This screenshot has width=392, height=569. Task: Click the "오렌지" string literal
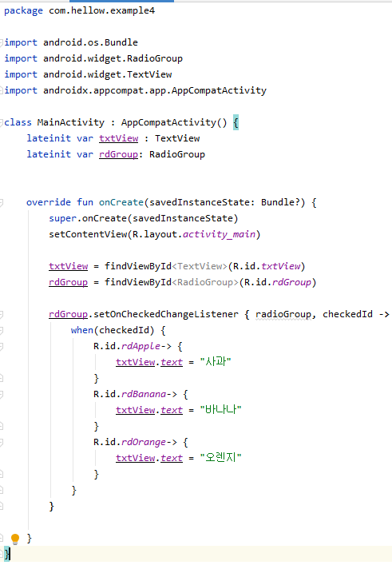(220, 458)
